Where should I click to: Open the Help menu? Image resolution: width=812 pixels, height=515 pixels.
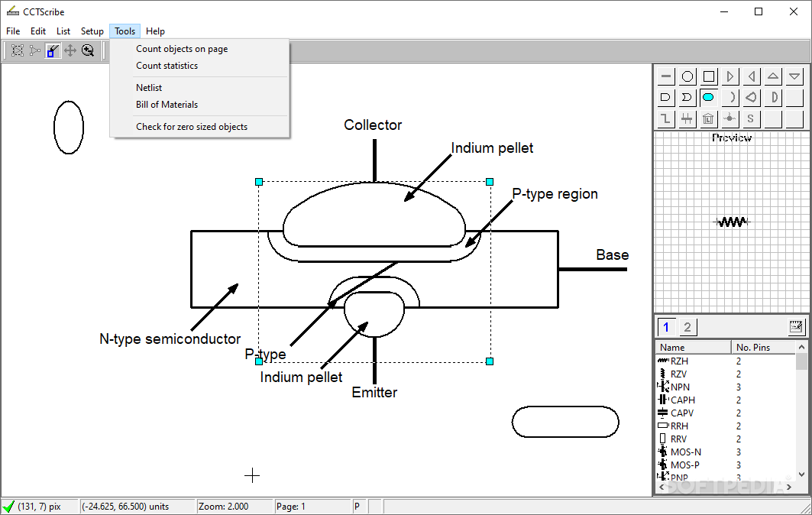(155, 31)
